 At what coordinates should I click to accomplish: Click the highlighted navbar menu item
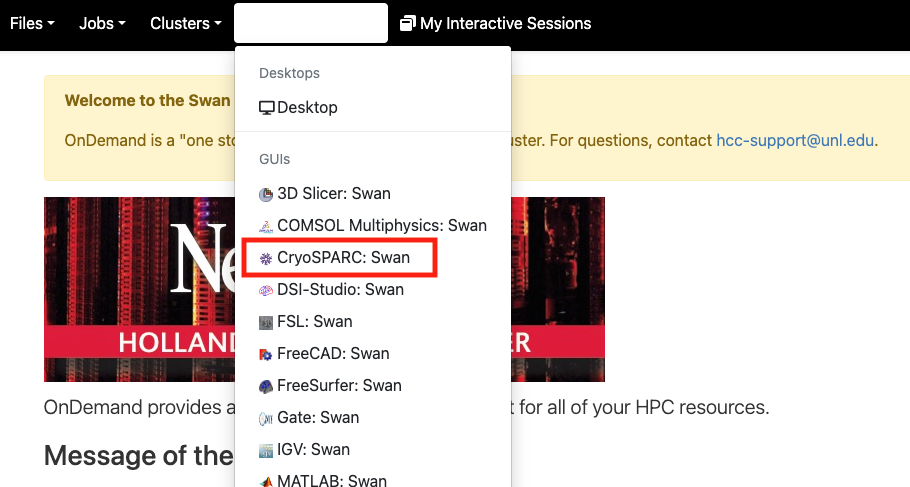click(x=311, y=23)
